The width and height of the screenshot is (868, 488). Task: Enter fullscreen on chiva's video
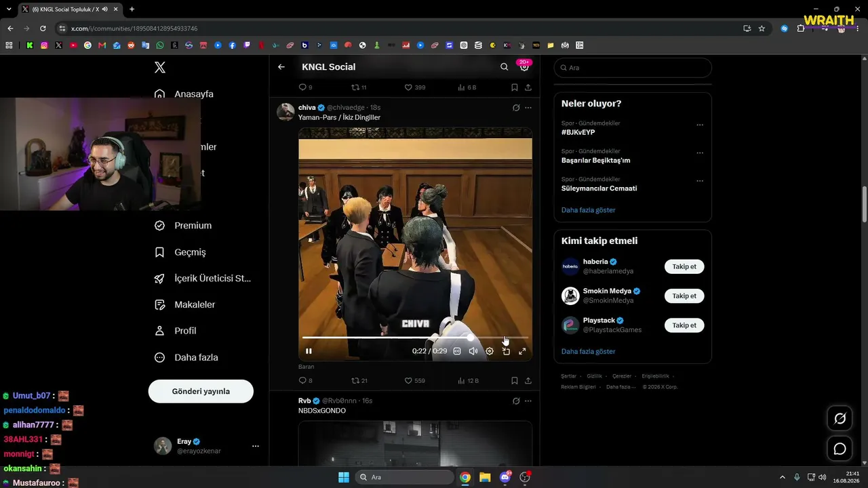[x=522, y=351]
